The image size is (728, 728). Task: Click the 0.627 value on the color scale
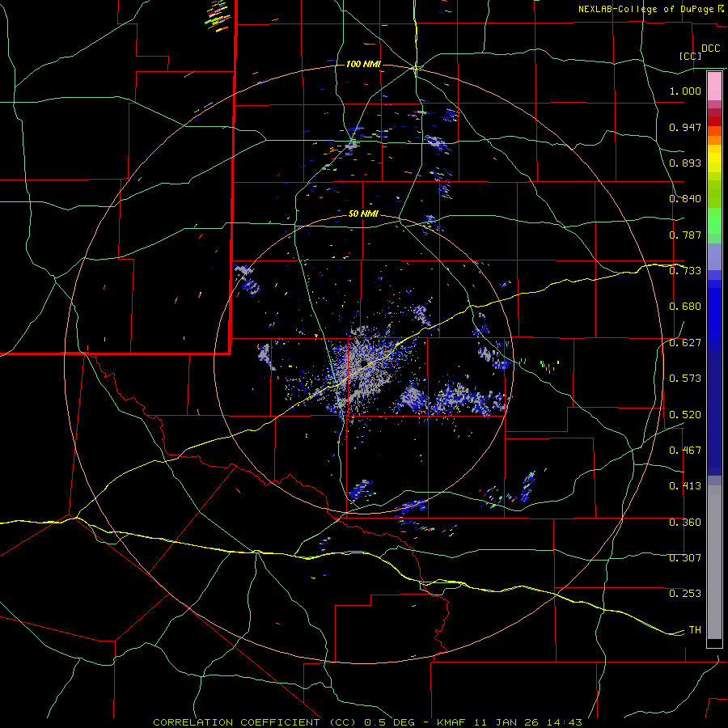point(685,343)
